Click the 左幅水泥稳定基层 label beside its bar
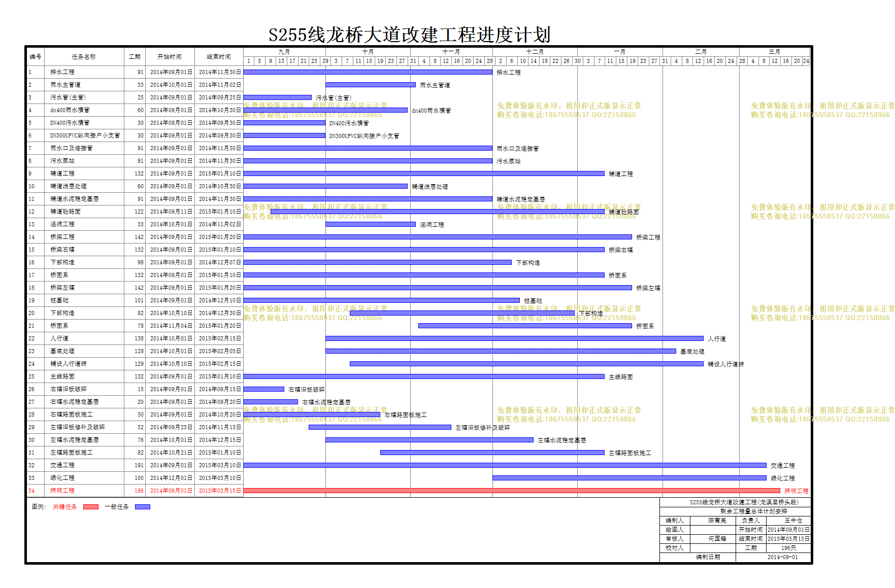This screenshot has width=895, height=588. tap(562, 440)
